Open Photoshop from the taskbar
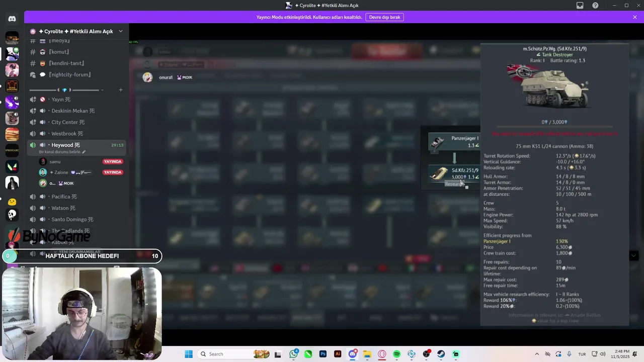The width and height of the screenshot is (644, 362). 323,354
